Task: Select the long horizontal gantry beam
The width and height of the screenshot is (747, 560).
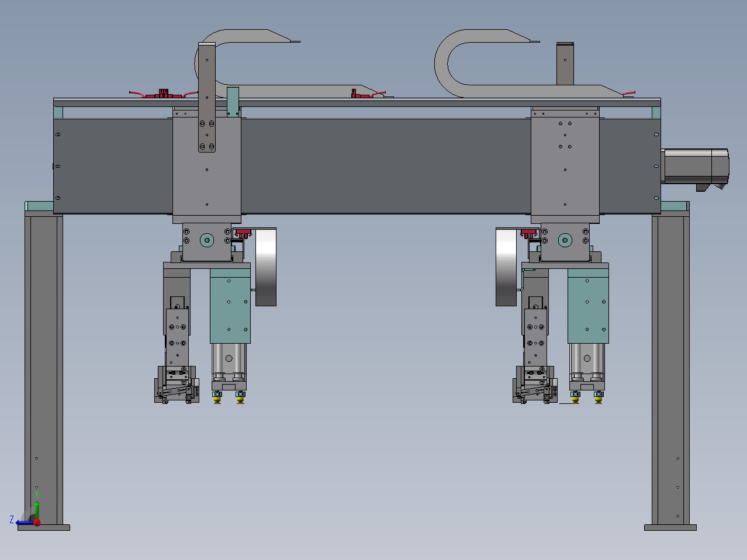Action: [x=357, y=166]
